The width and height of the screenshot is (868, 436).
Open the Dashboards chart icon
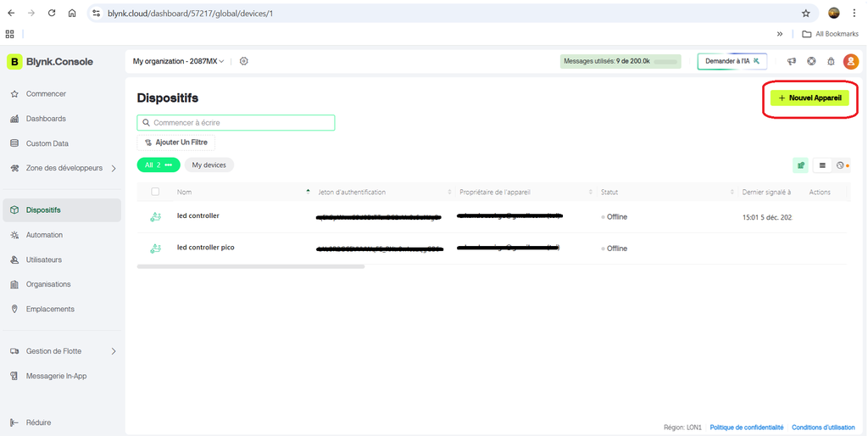tap(14, 119)
